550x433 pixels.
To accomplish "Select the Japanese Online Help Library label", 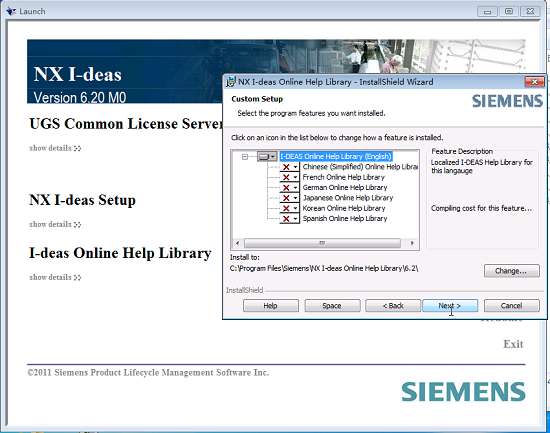I will click(348, 198).
